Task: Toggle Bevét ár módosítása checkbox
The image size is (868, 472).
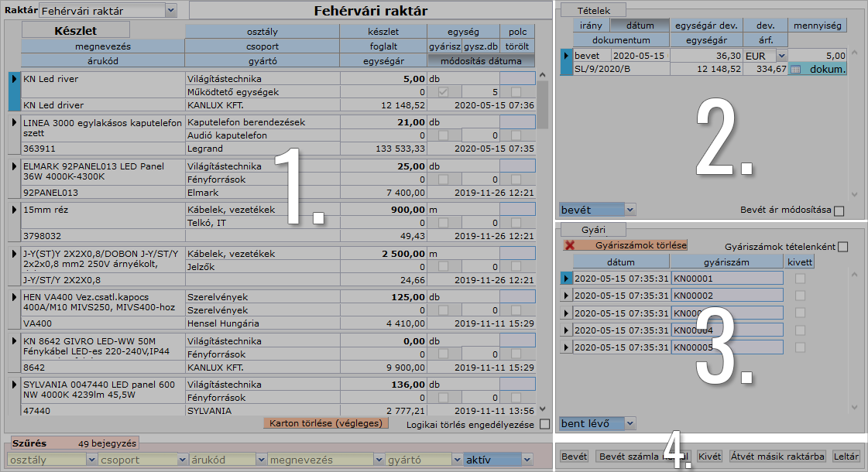Action: (x=839, y=210)
